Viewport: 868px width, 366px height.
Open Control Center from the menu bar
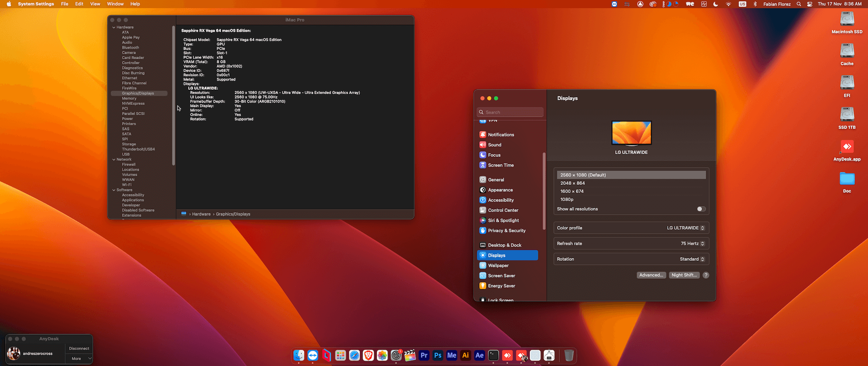point(810,4)
